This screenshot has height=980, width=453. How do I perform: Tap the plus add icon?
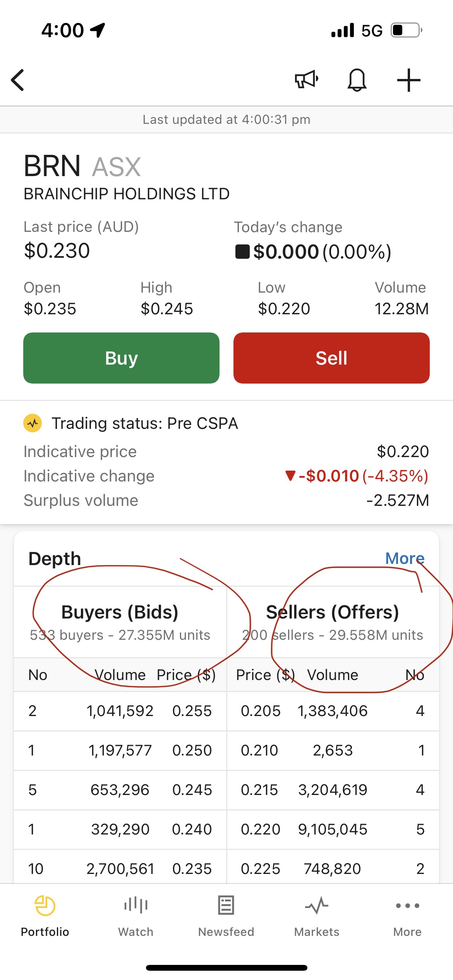click(408, 80)
